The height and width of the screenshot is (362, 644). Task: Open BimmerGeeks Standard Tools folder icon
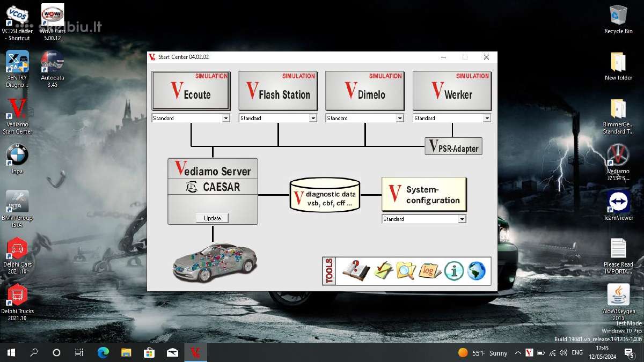618,116
